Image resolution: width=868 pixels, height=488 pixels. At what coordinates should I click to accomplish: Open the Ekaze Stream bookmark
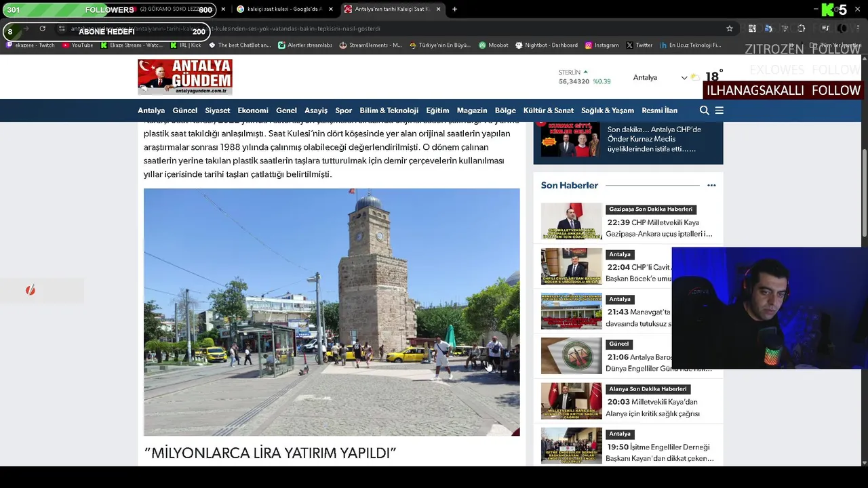click(x=132, y=45)
